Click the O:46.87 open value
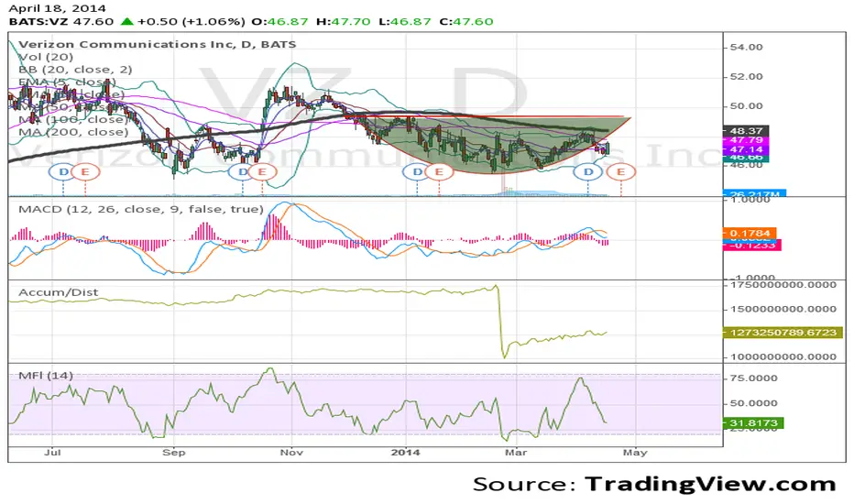The width and height of the screenshot is (854, 504). click(x=279, y=22)
